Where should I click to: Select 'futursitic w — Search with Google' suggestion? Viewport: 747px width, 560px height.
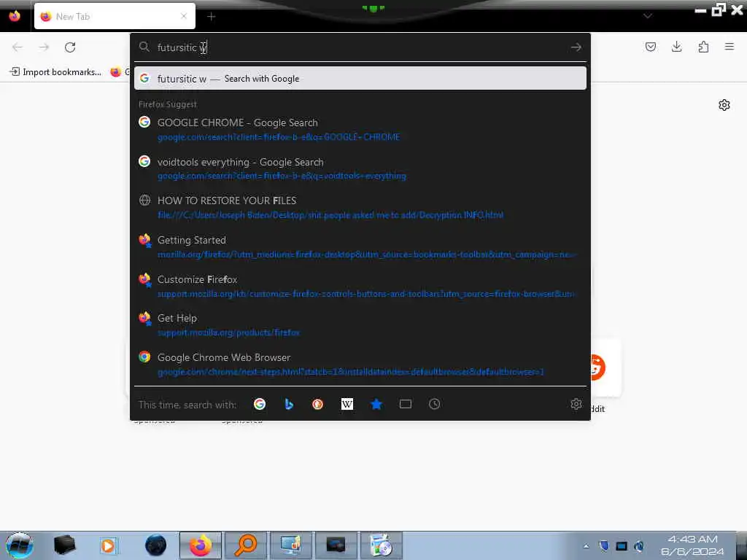point(360,79)
